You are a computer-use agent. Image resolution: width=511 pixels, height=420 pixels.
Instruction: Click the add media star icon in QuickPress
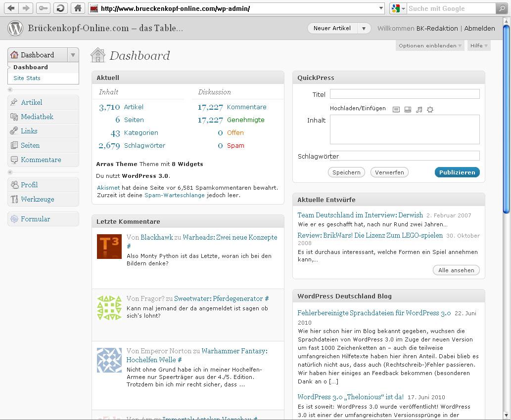[x=430, y=109]
